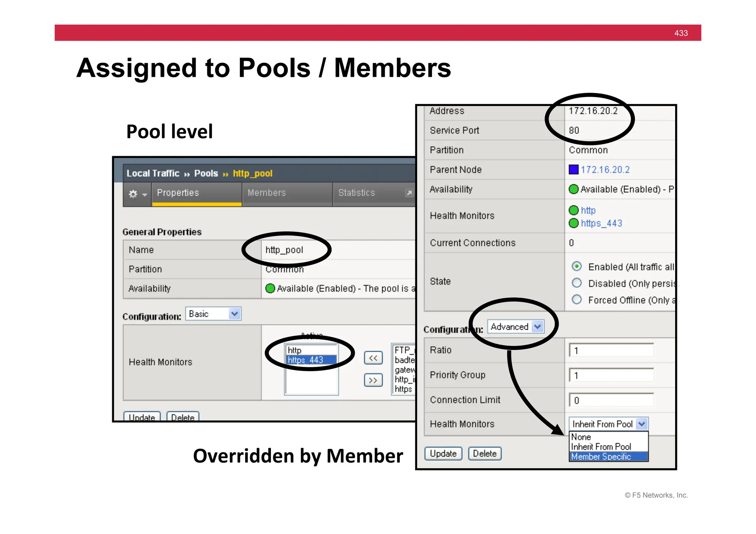Click Pools breadcrumb link

click(206, 173)
